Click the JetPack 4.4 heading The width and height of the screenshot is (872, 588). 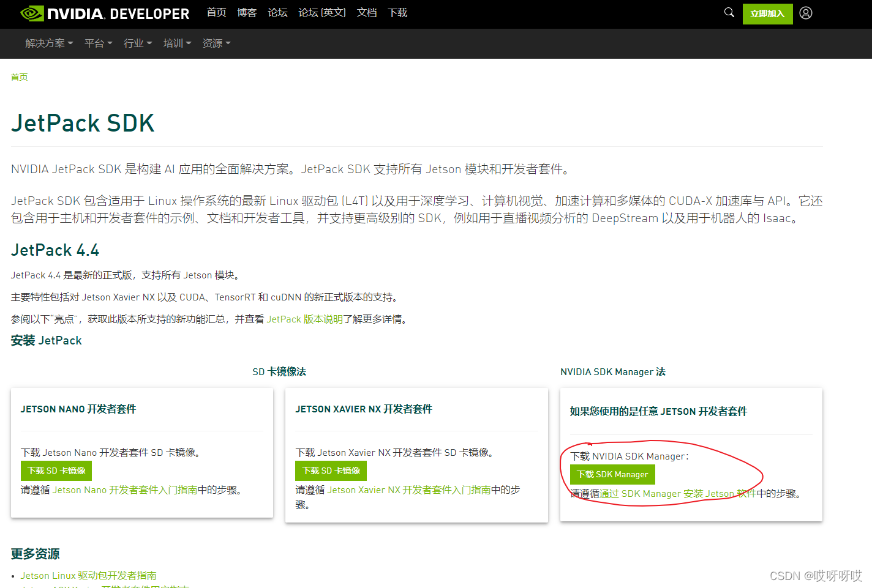pos(55,250)
